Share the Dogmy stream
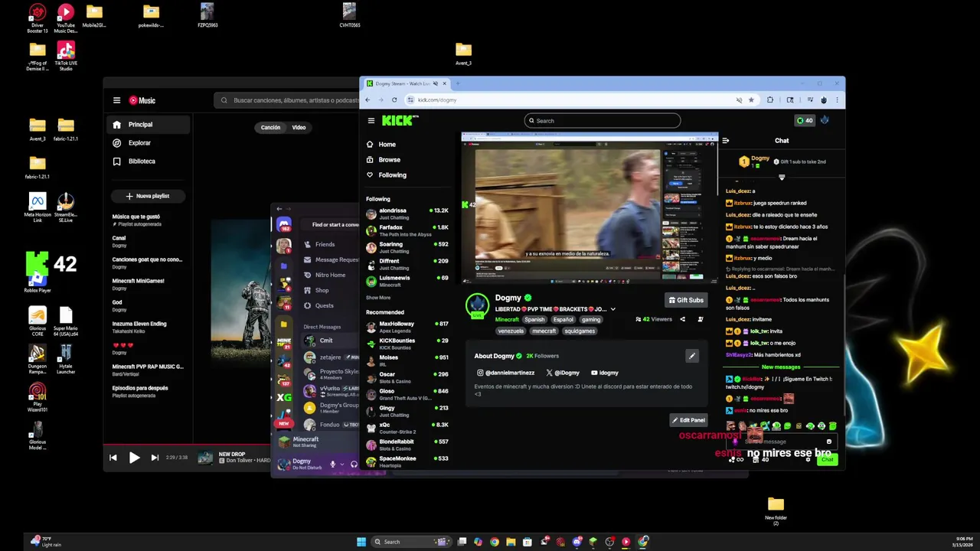The width and height of the screenshot is (980, 551). [682, 319]
